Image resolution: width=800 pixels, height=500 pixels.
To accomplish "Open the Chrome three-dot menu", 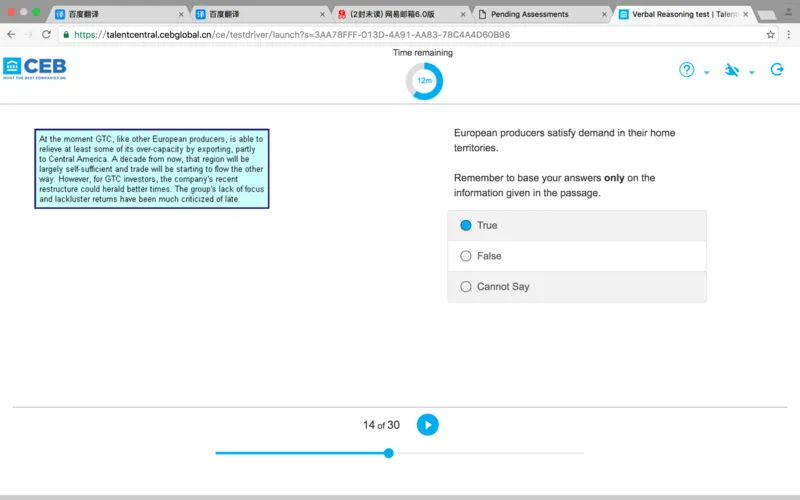I will point(788,34).
